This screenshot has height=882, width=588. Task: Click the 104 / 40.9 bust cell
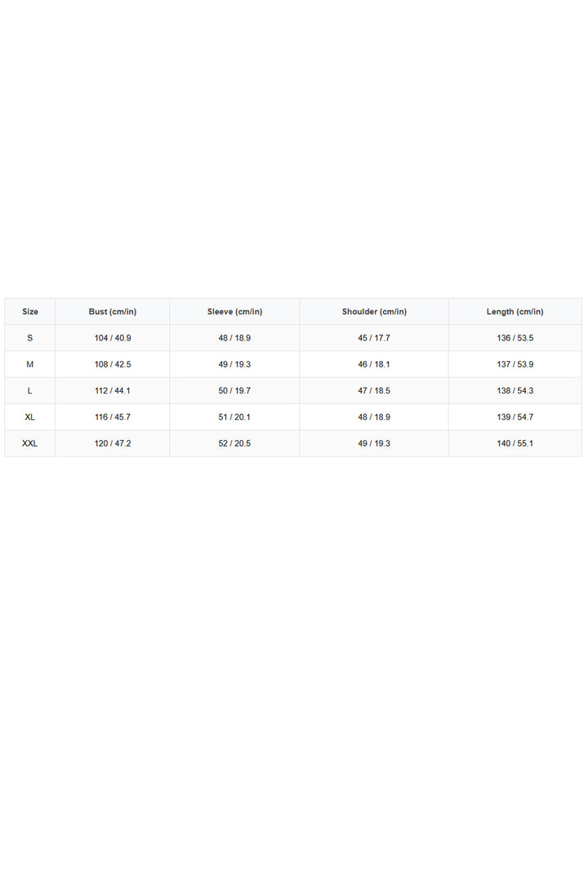tap(113, 338)
